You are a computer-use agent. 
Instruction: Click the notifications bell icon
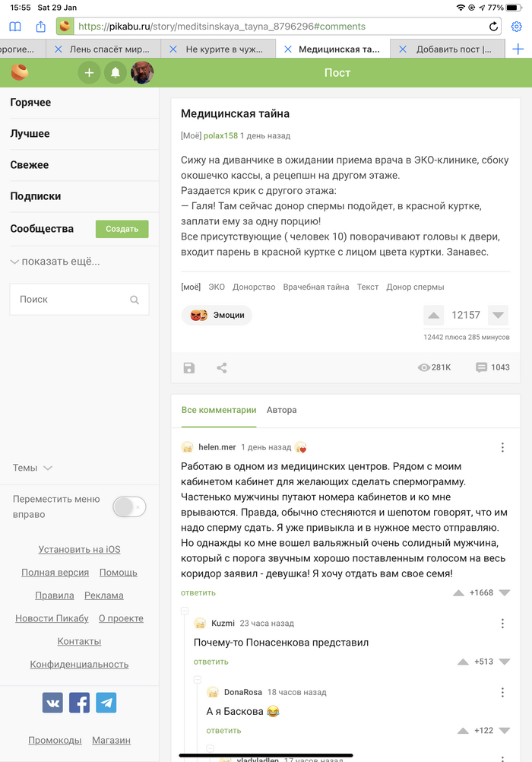[x=116, y=73]
